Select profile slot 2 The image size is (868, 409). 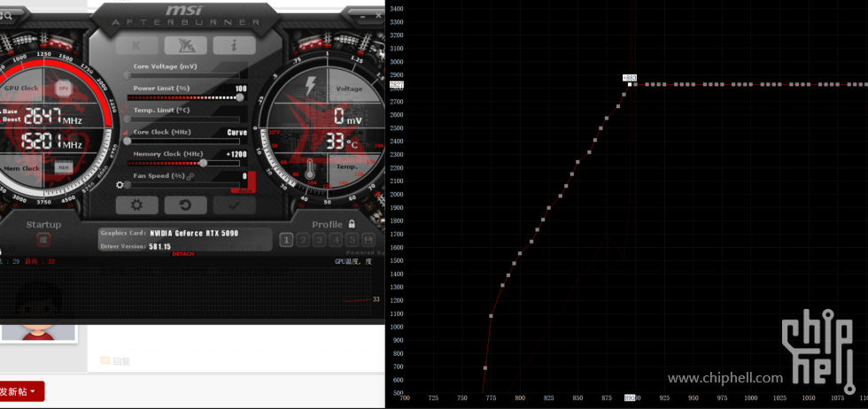[303, 240]
